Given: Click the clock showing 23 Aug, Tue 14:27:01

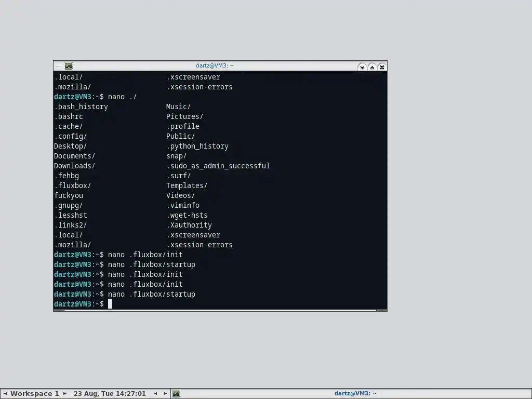Looking at the screenshot, I should click(x=110, y=394).
